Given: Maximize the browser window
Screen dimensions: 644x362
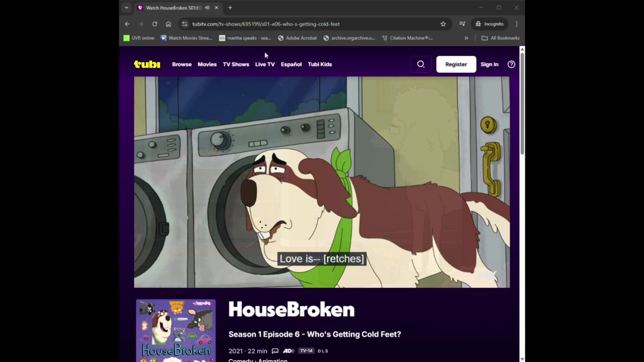Looking at the screenshot, I should (499, 8).
